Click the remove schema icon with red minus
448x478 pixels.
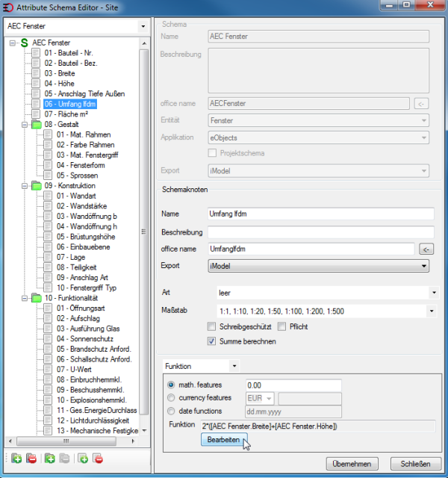(x=31, y=458)
